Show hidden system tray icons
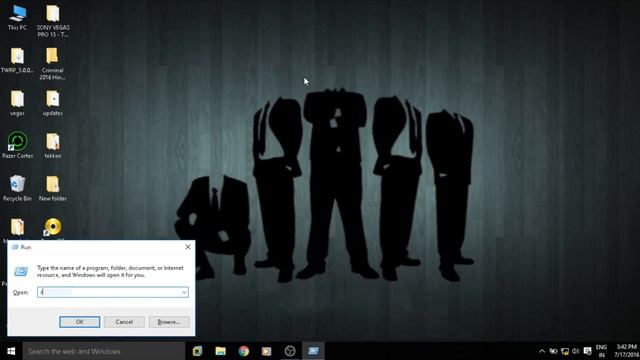 click(542, 351)
